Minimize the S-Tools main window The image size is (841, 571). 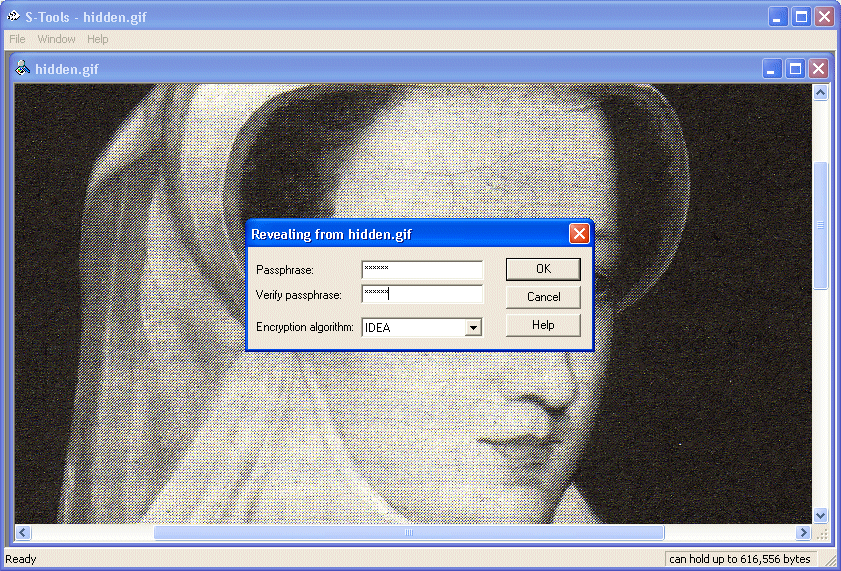(777, 17)
